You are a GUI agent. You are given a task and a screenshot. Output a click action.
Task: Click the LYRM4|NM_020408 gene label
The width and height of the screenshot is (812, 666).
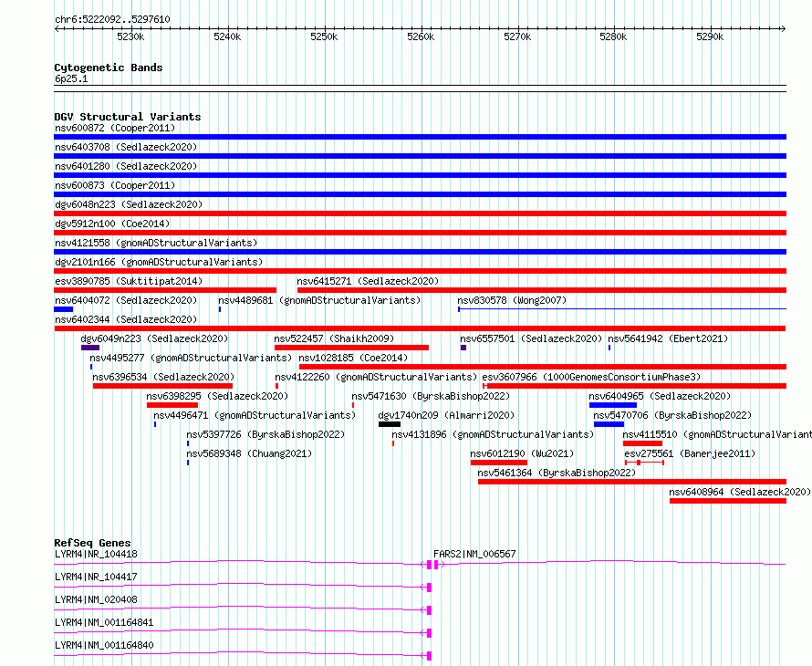click(96, 599)
